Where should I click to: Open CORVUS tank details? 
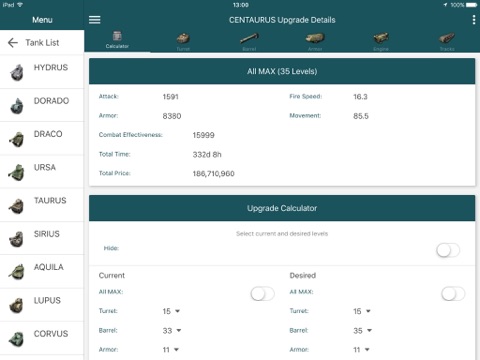point(42,338)
